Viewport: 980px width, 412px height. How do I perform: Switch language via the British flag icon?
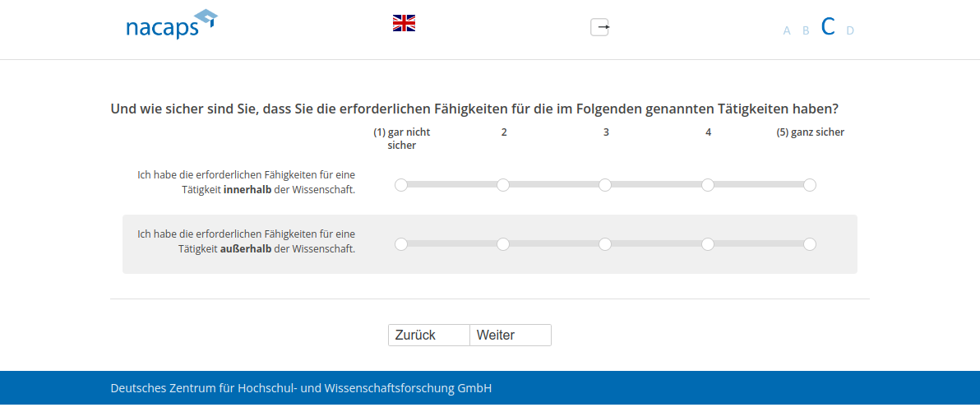404,23
